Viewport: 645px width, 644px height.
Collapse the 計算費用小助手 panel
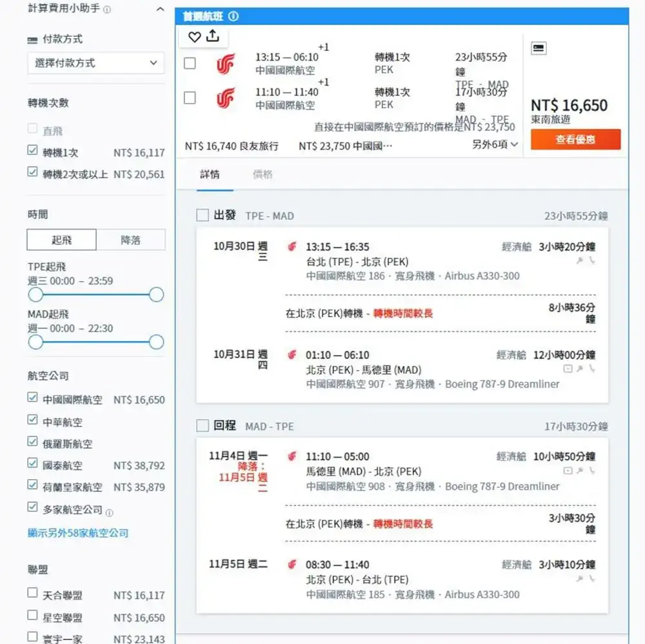161,9
